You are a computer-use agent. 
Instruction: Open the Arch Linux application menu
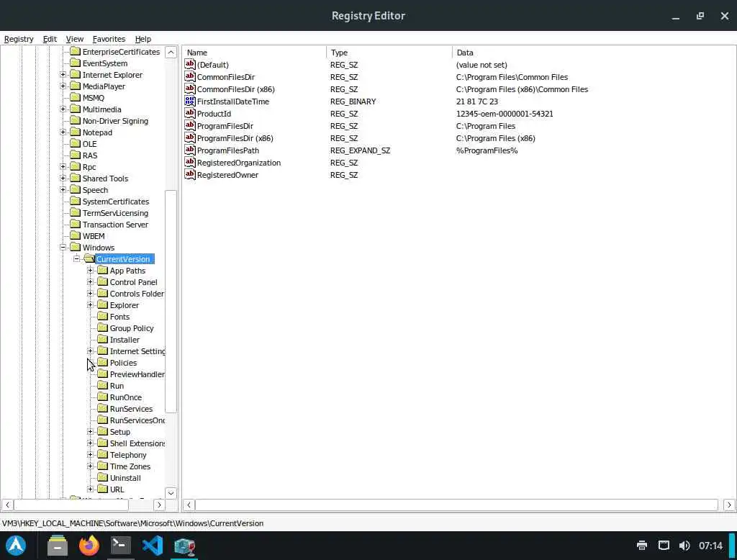pyautogui.click(x=16, y=546)
